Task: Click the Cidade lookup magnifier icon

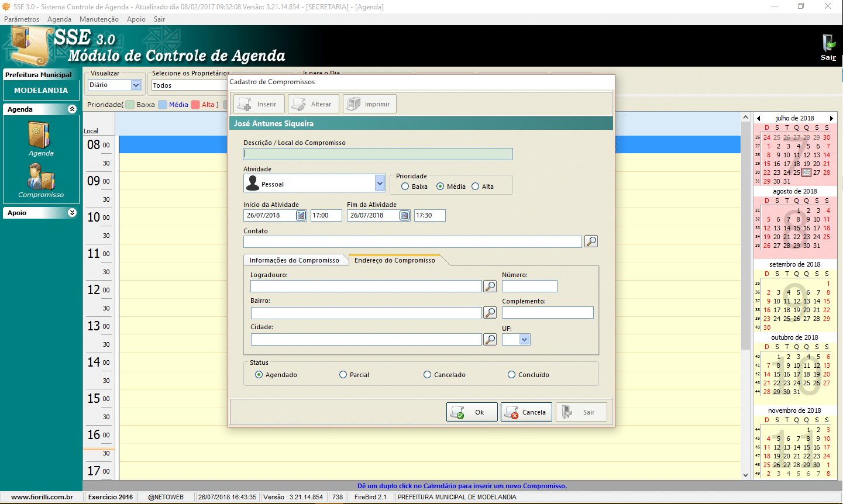Action: click(490, 340)
